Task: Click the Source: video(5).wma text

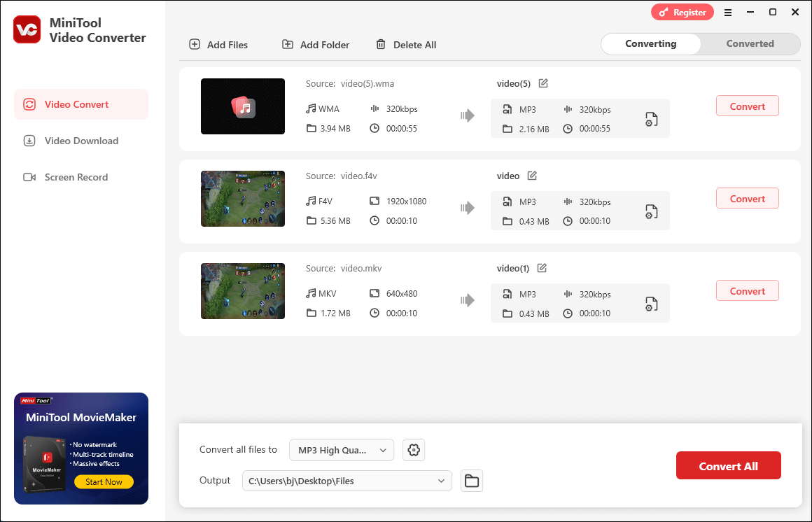Action: click(349, 83)
